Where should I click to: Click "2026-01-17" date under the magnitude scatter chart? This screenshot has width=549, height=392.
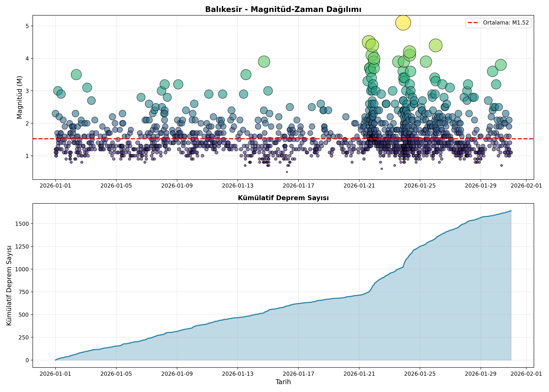[x=299, y=186]
